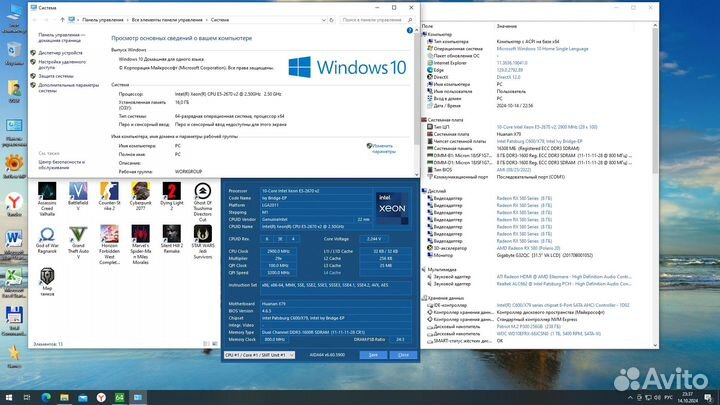Select the Системная плата group header
This screenshot has width=720, height=405.
click(445, 120)
